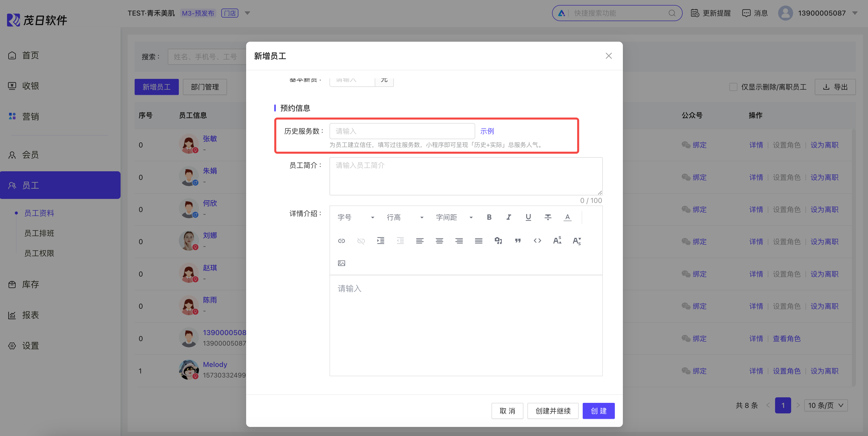868x436 pixels.
Task: Open the 示例 example link
Action: (x=487, y=131)
